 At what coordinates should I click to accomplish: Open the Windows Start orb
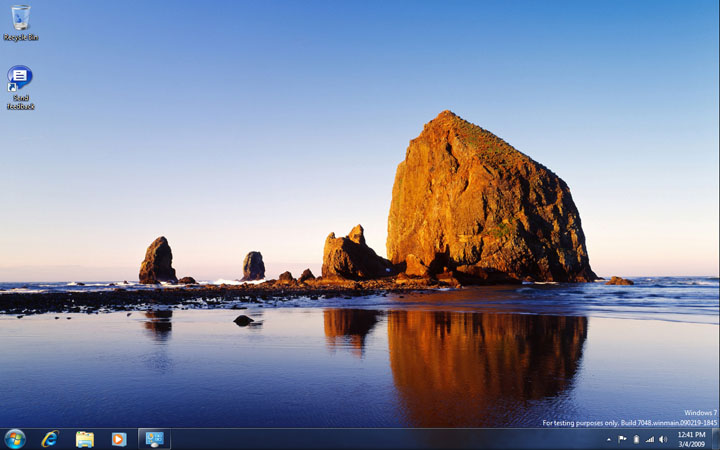coord(15,439)
